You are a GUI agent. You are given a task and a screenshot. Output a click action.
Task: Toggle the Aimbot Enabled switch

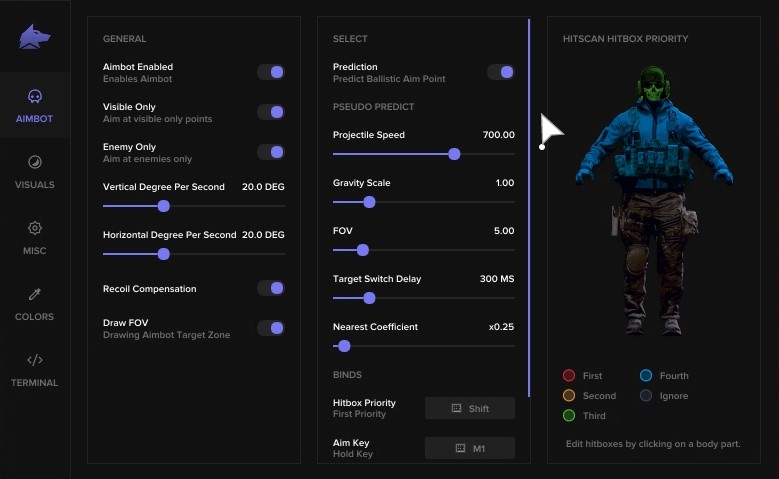click(x=271, y=72)
